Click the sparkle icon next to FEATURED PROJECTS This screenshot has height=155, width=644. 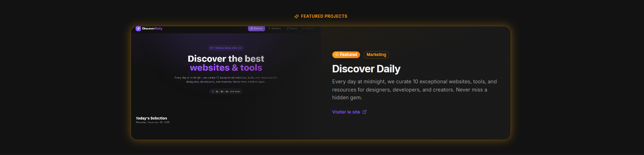tap(296, 16)
